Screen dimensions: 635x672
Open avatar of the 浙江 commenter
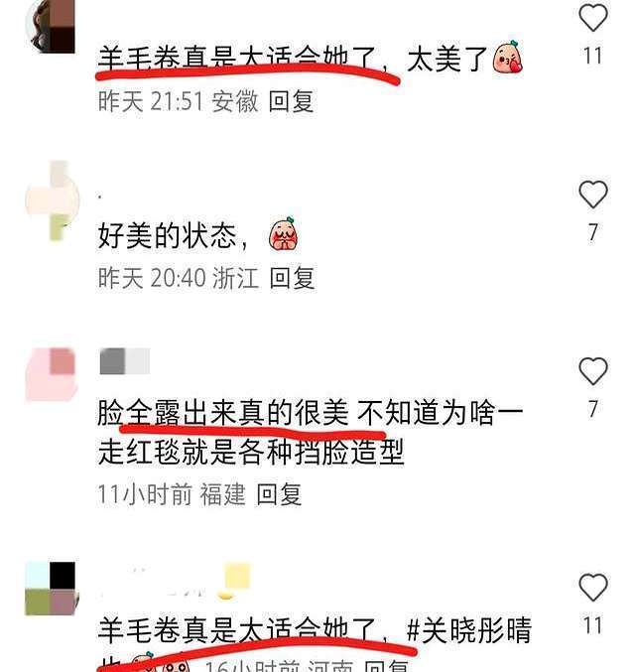click(52, 201)
